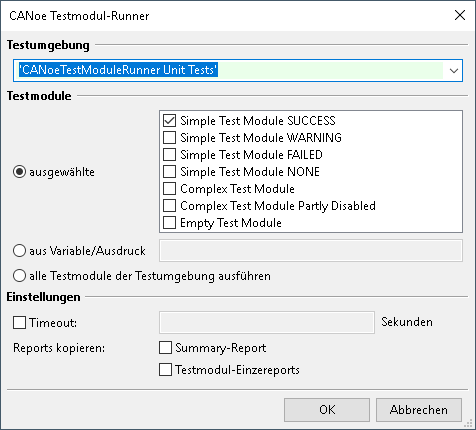Click the 'Einstellungen' section header

[43, 297]
